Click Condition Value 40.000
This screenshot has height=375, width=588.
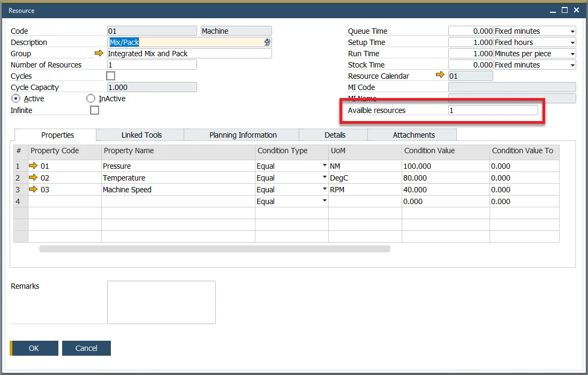pyautogui.click(x=446, y=190)
